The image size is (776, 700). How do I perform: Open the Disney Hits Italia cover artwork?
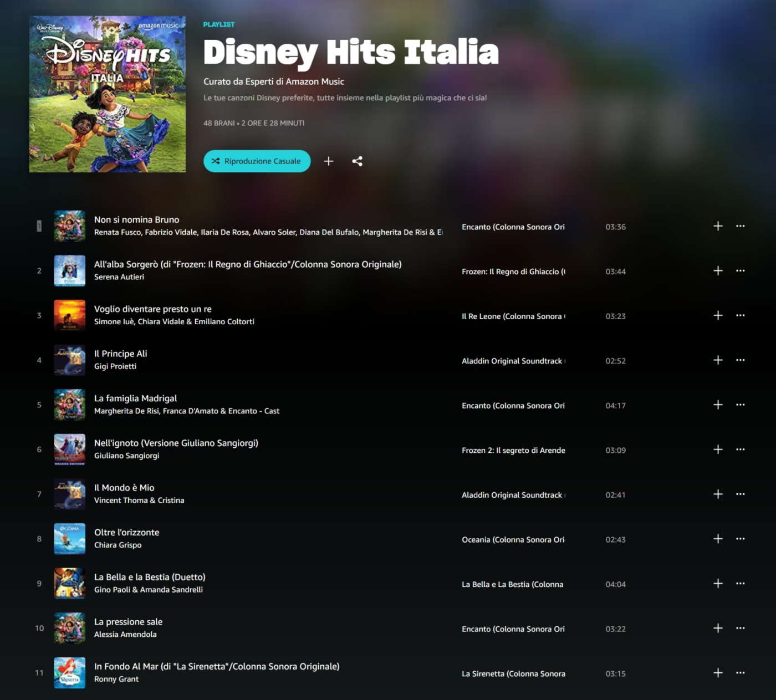(108, 94)
